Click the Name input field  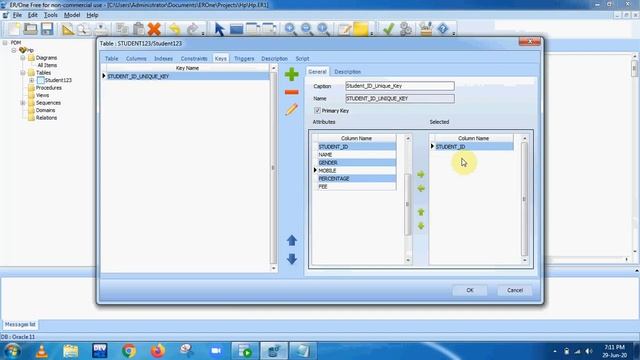[x=400, y=98]
